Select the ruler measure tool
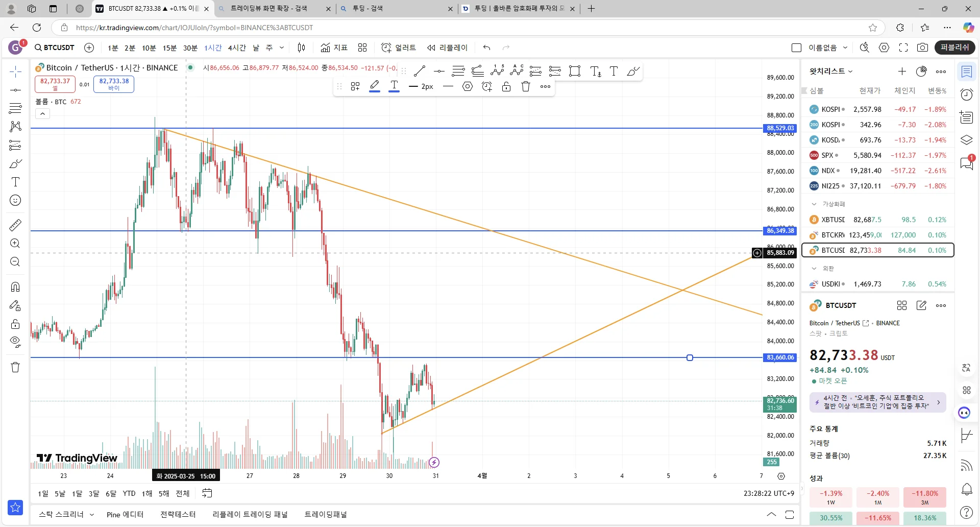The image size is (980, 527). coord(15,225)
